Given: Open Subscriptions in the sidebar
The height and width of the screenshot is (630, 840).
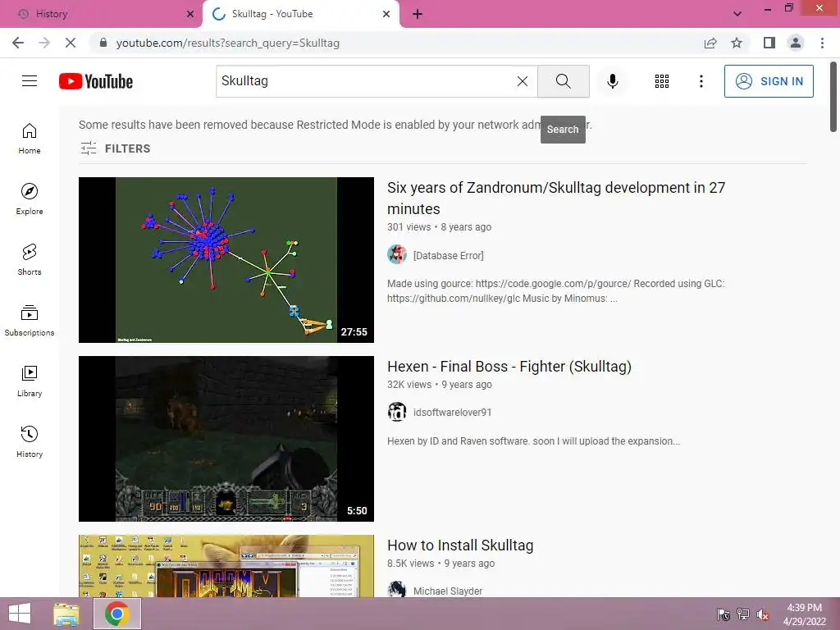Looking at the screenshot, I should pos(30,321).
